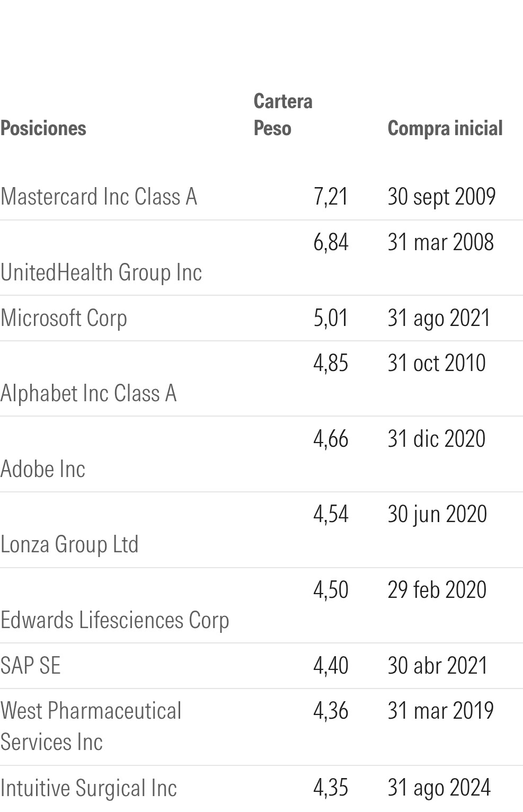Click the 30 abr 2021 date cell
The width and height of the screenshot is (523, 812).
point(437,666)
